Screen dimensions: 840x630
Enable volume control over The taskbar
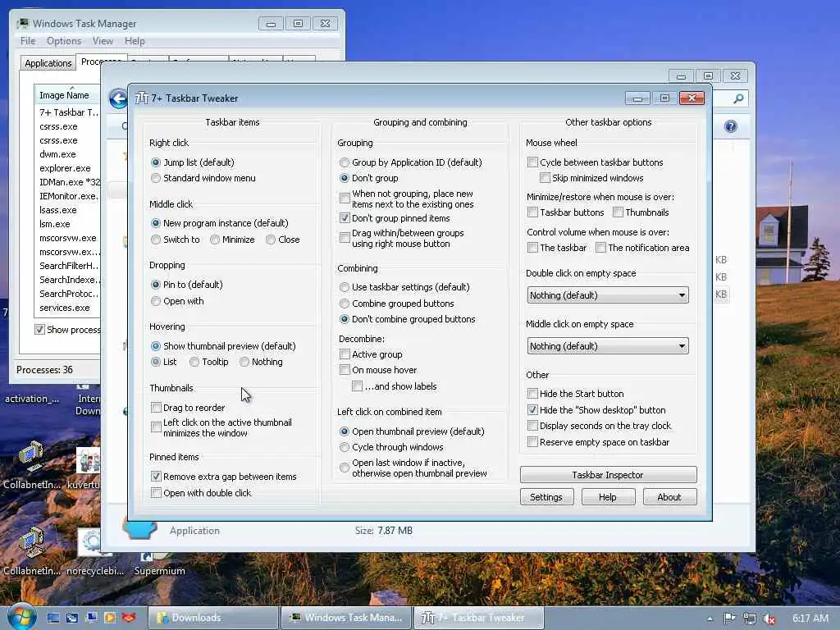tap(532, 248)
